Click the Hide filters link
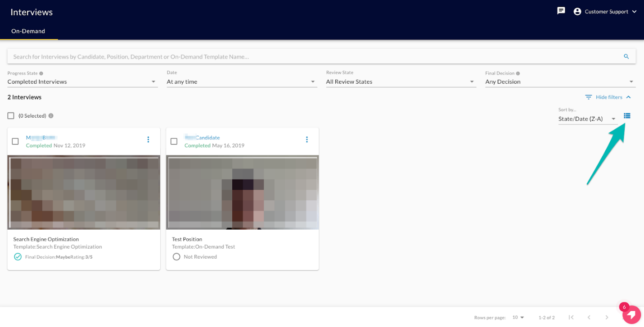The height and width of the screenshot is (327, 644). 609,97
